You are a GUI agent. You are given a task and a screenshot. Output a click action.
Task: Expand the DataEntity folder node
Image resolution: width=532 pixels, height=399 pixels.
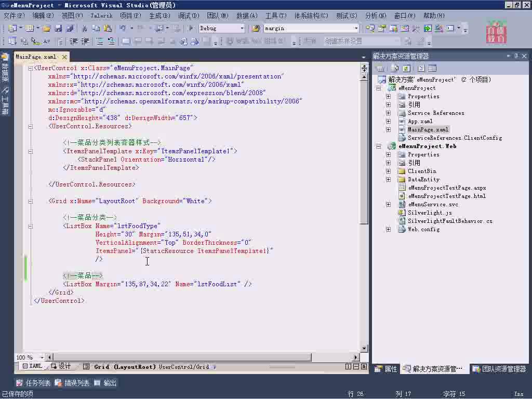coord(389,179)
